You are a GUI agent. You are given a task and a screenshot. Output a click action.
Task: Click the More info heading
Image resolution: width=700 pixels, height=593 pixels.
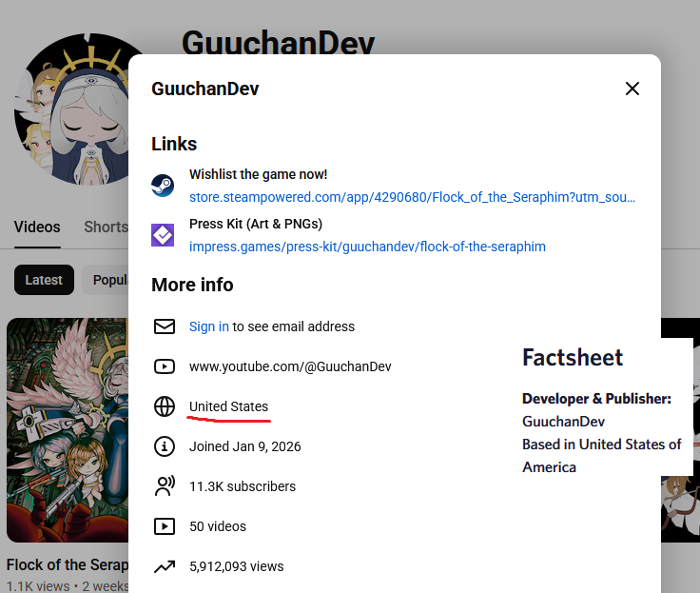tap(192, 285)
